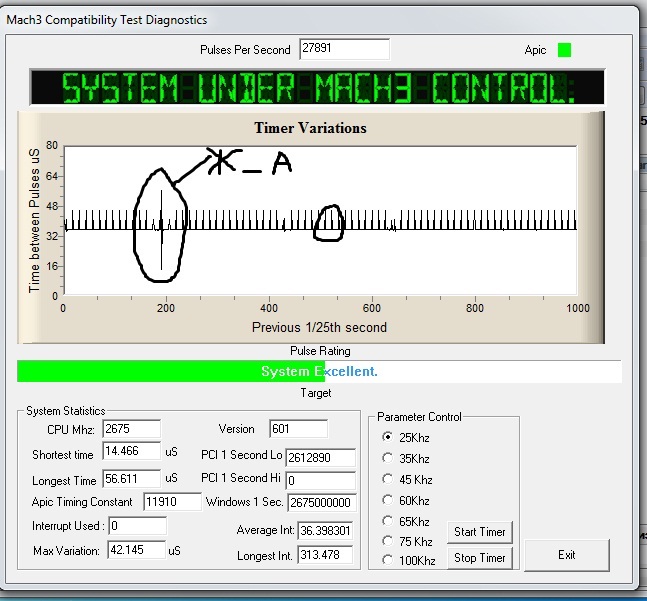Viewport: 647px width, 601px height.
Task: Click the CPU Mhz field showing 2675
Action: [x=131, y=429]
